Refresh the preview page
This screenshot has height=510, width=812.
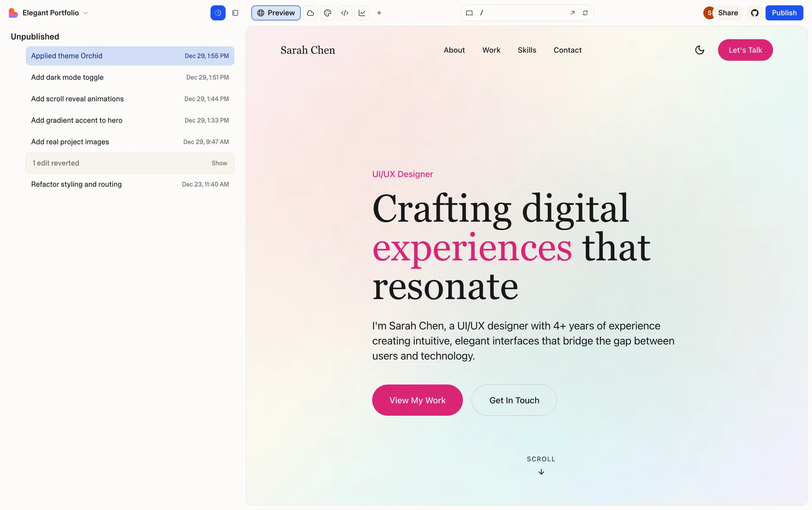click(585, 13)
